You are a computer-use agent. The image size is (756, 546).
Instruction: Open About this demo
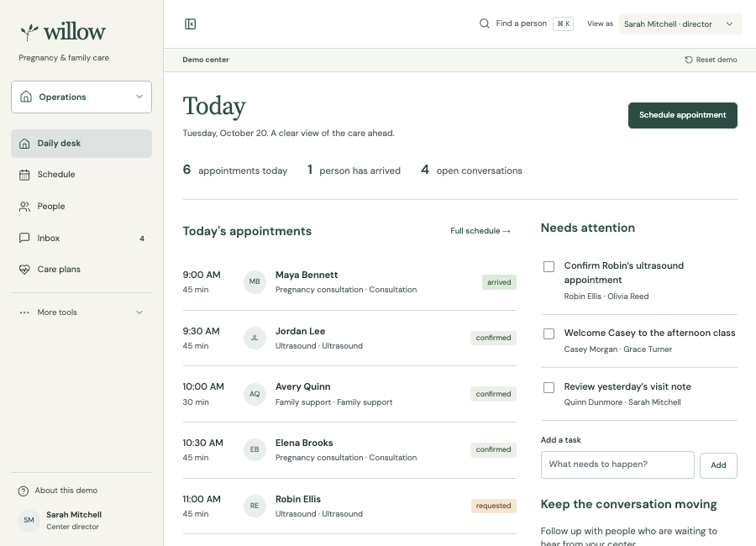coord(58,491)
